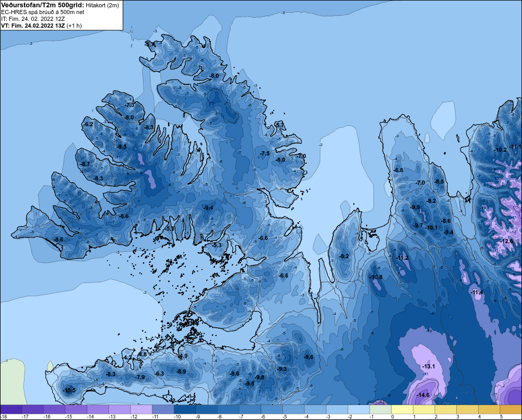Click the -8.7 temperature label

[85, 164]
